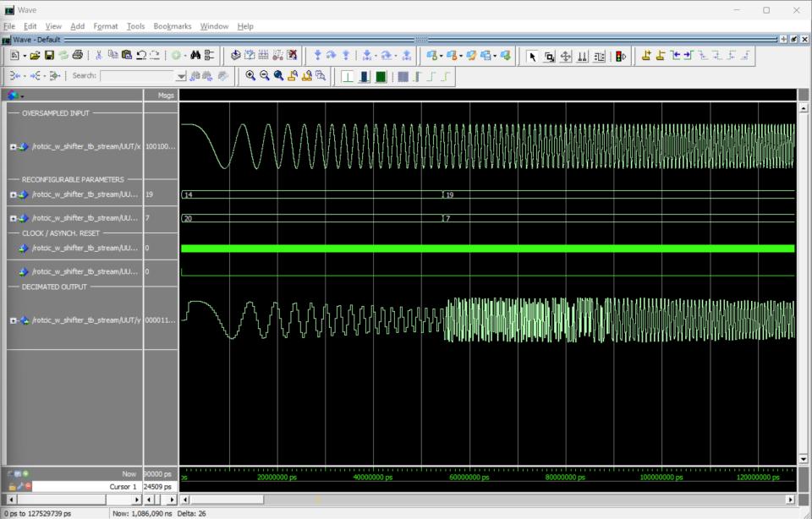812x519 pixels.
Task: Click the Add Wave green arrow icon
Action: click(x=506, y=56)
